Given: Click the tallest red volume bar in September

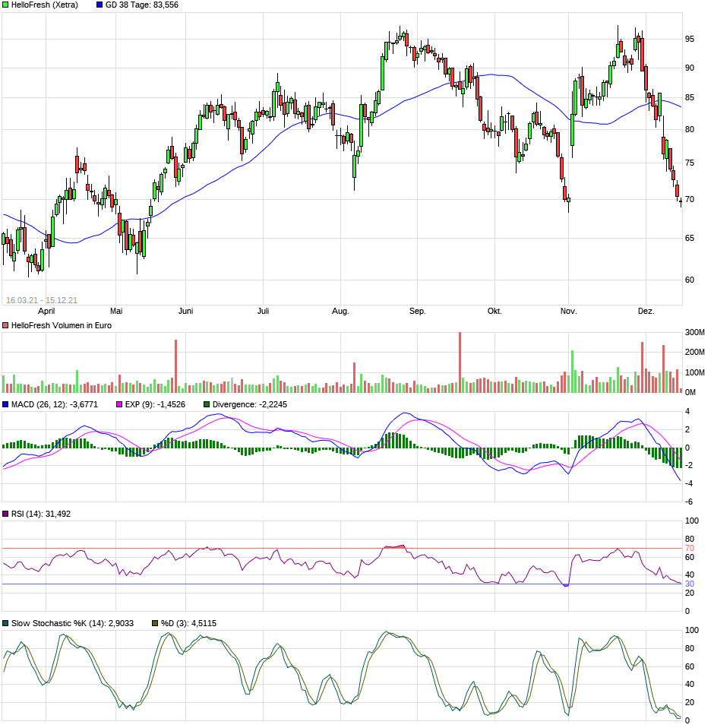Looking at the screenshot, I should [460, 362].
